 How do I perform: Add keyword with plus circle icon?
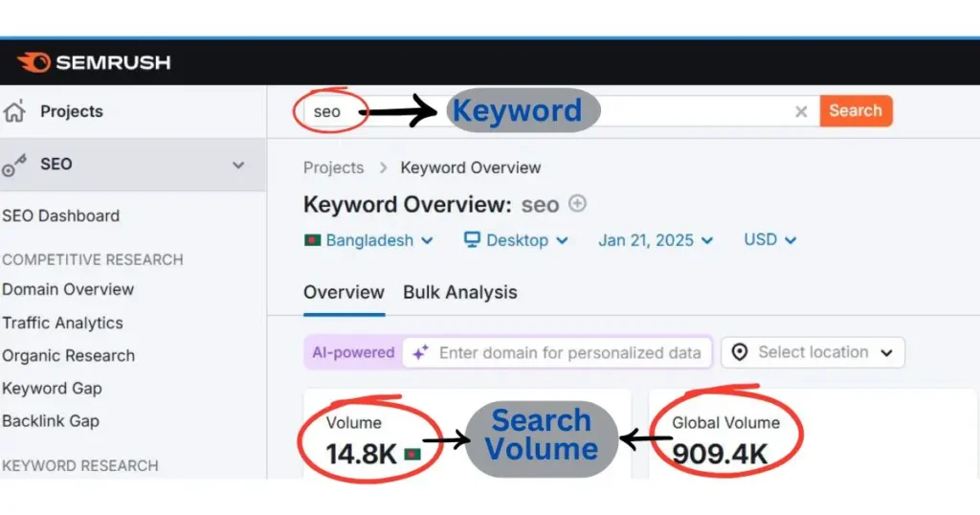click(577, 204)
